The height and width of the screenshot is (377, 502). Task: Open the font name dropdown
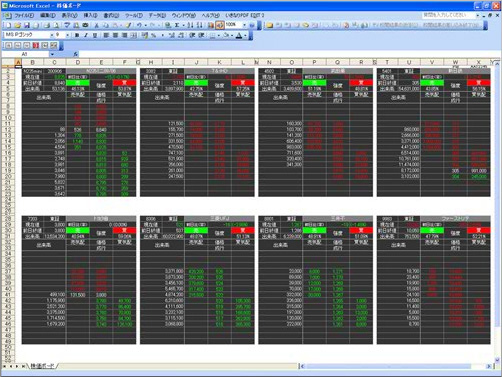pyautogui.click(x=52, y=35)
